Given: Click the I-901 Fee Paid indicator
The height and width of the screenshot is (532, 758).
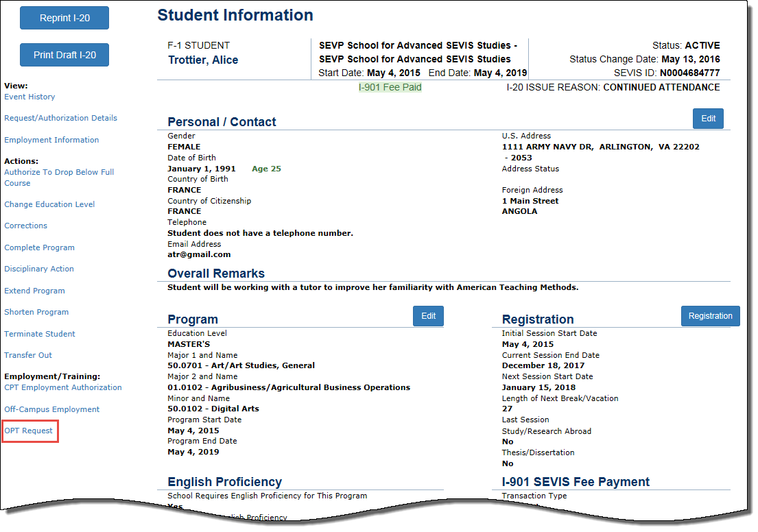Looking at the screenshot, I should click(390, 88).
